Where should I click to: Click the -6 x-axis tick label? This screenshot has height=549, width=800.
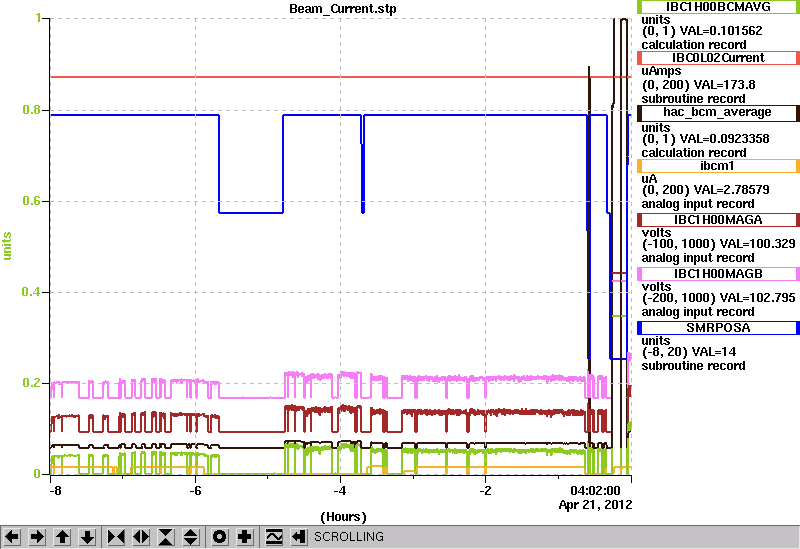click(195, 491)
